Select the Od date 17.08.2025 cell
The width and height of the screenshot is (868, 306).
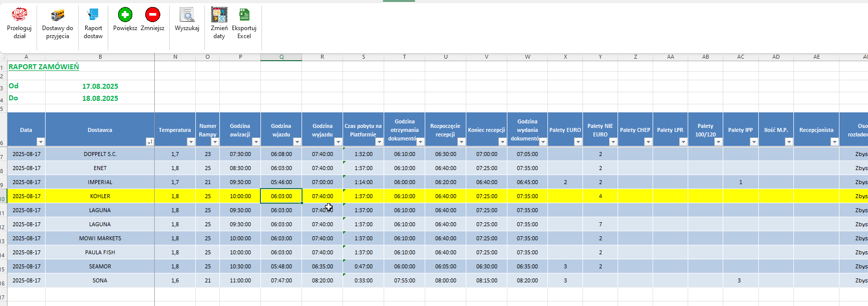pos(100,86)
